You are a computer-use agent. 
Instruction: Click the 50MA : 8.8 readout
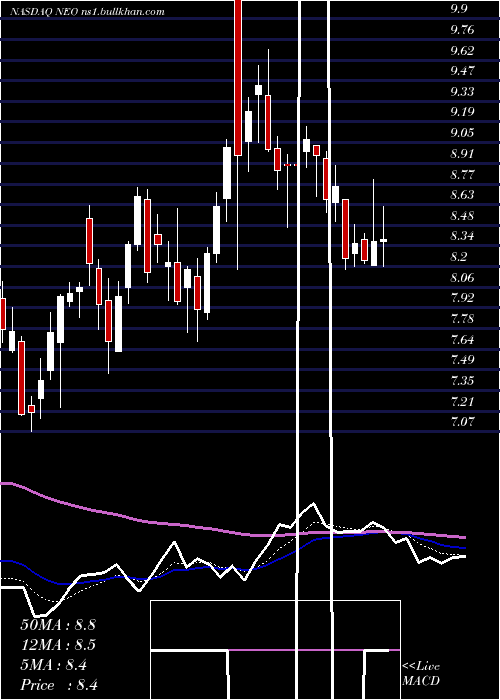coord(58,625)
